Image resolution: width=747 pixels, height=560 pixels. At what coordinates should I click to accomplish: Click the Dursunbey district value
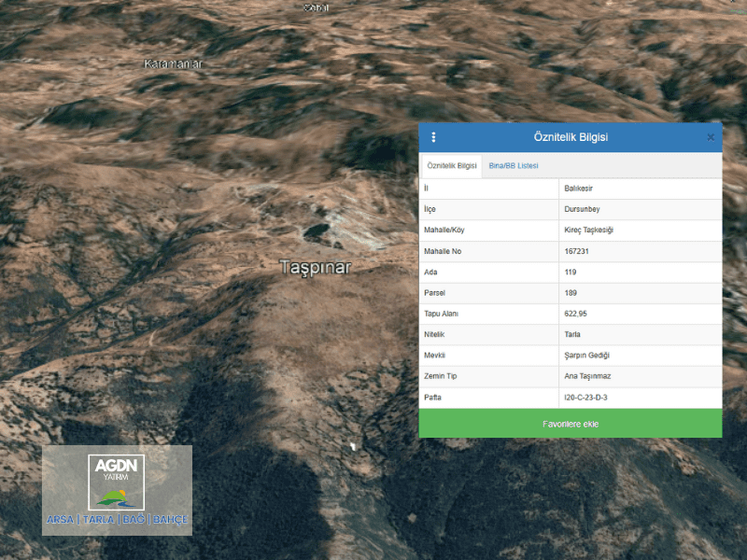click(582, 209)
